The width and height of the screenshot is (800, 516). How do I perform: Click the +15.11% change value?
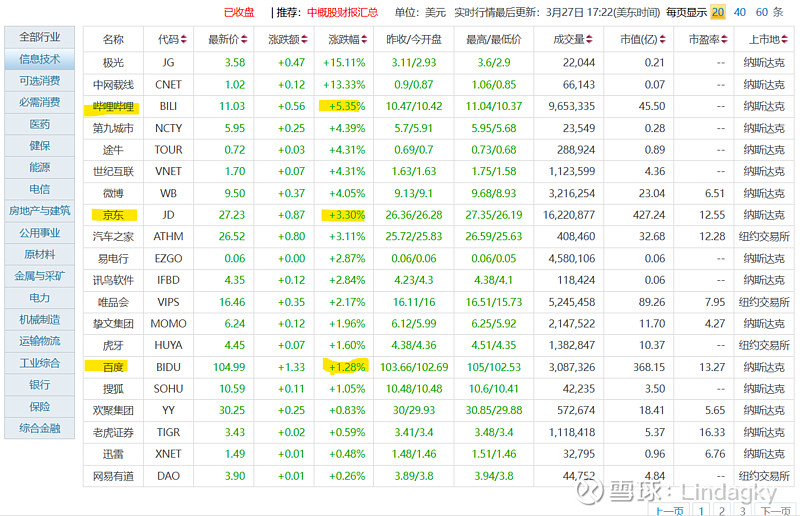pyautogui.click(x=344, y=63)
